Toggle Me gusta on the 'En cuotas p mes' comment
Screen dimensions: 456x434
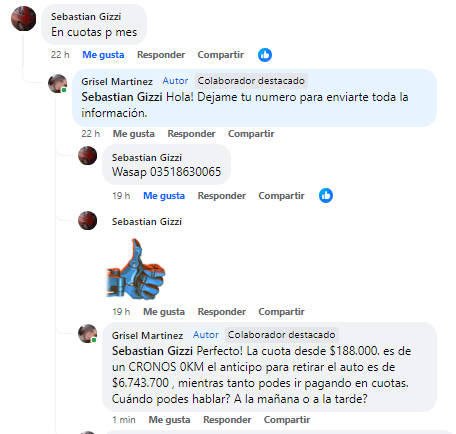point(103,55)
